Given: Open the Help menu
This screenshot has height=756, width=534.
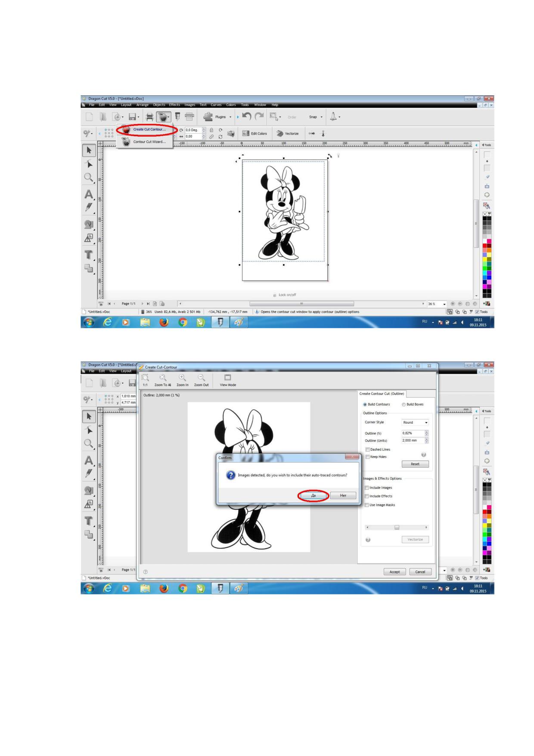Looking at the screenshot, I should click(275, 105).
